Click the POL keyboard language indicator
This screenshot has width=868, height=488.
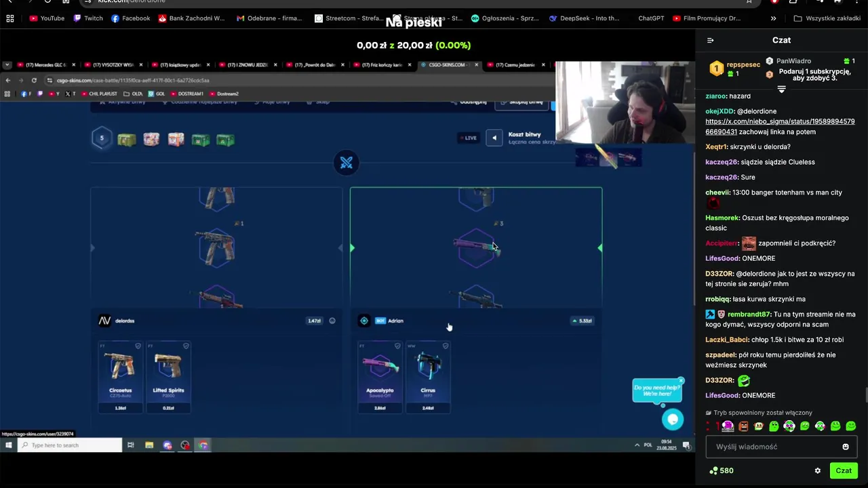[648, 445]
